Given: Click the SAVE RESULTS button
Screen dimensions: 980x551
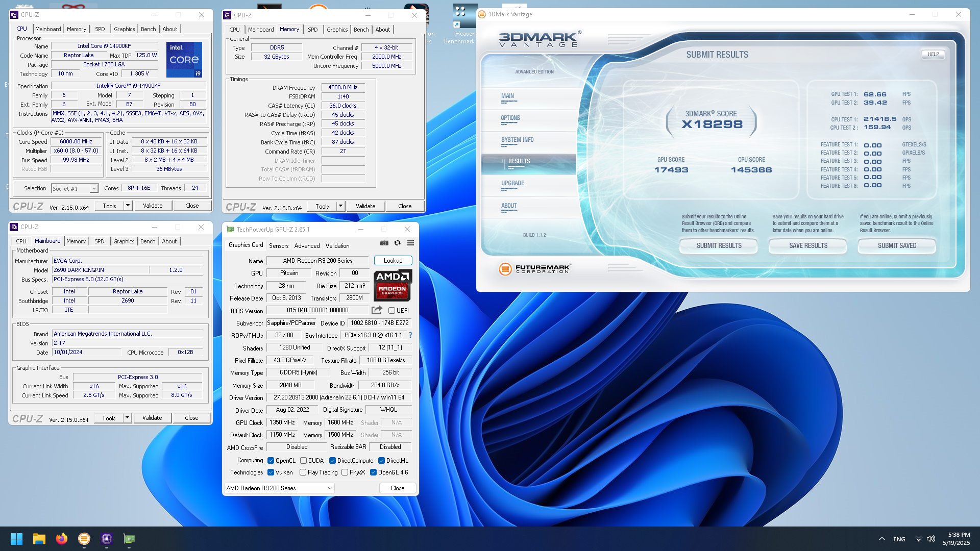Looking at the screenshot, I should tap(808, 245).
